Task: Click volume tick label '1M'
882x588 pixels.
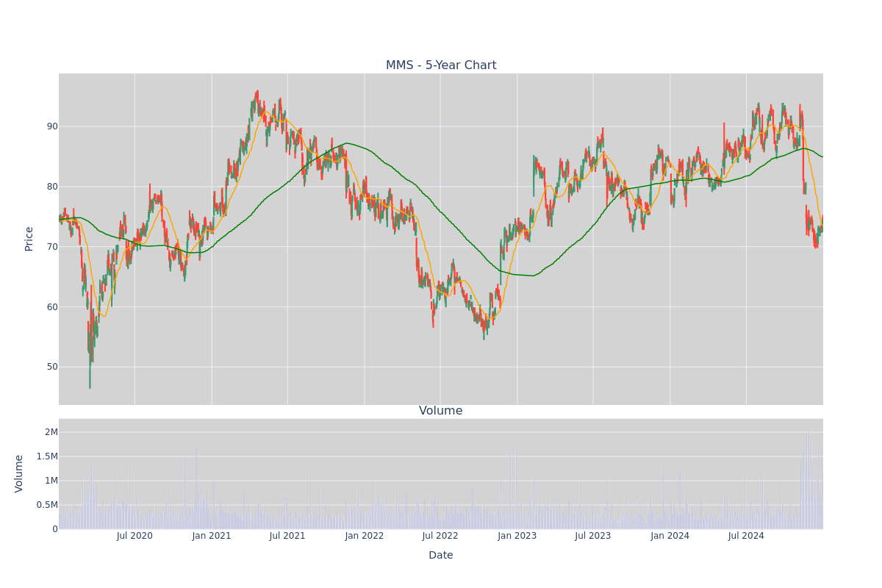Action: [x=51, y=481]
